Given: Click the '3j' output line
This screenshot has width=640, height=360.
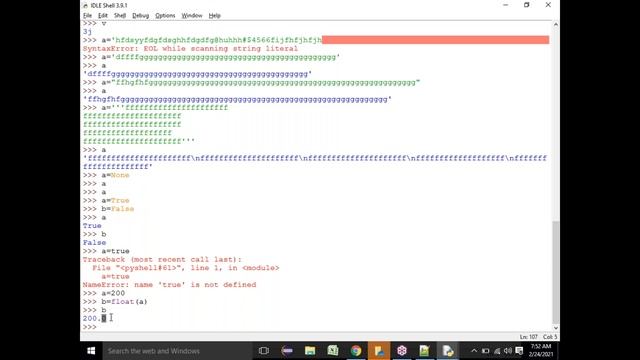Looking at the screenshot, I should [87, 31].
